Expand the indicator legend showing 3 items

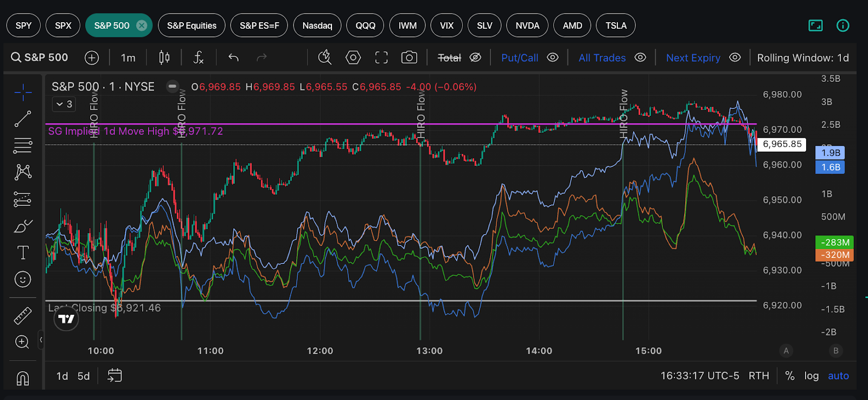coord(64,104)
